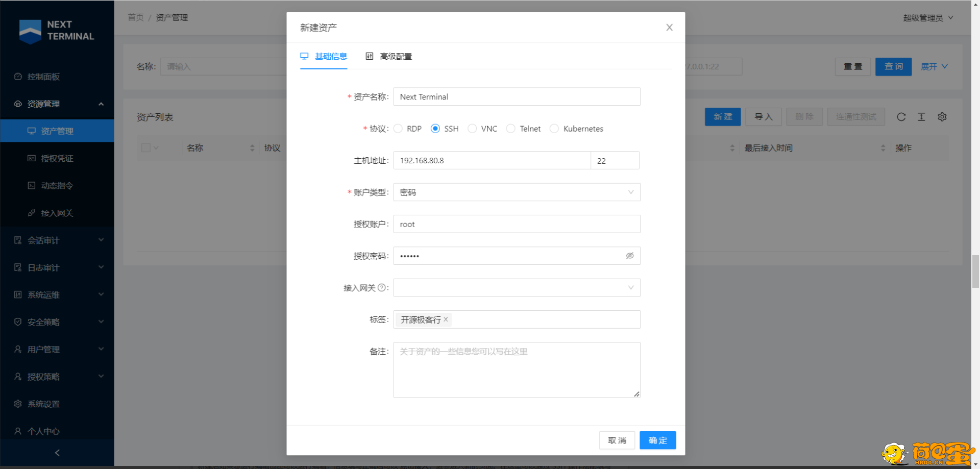Expand the 系统运维 menu group

101,294
